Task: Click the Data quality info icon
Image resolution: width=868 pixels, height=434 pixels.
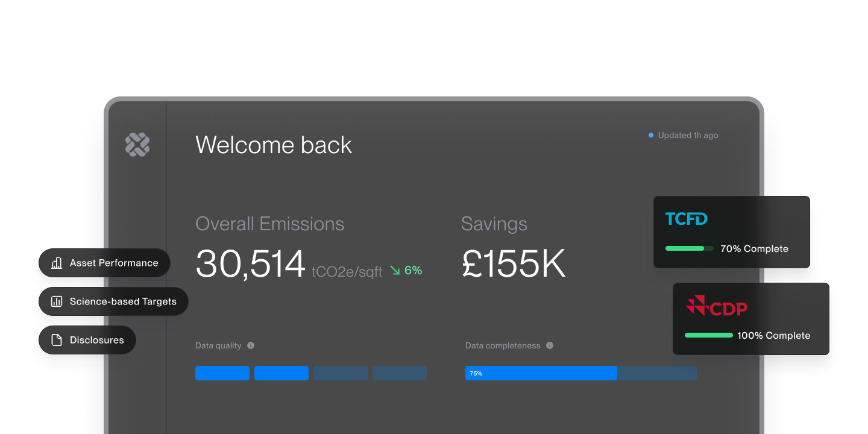Action: pyautogui.click(x=251, y=345)
